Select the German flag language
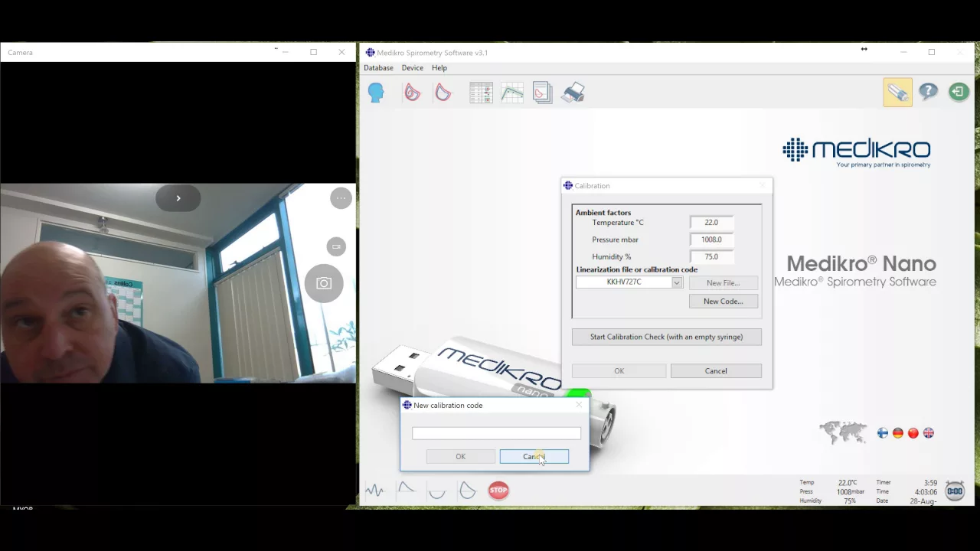The width and height of the screenshot is (980, 551). (x=898, y=433)
